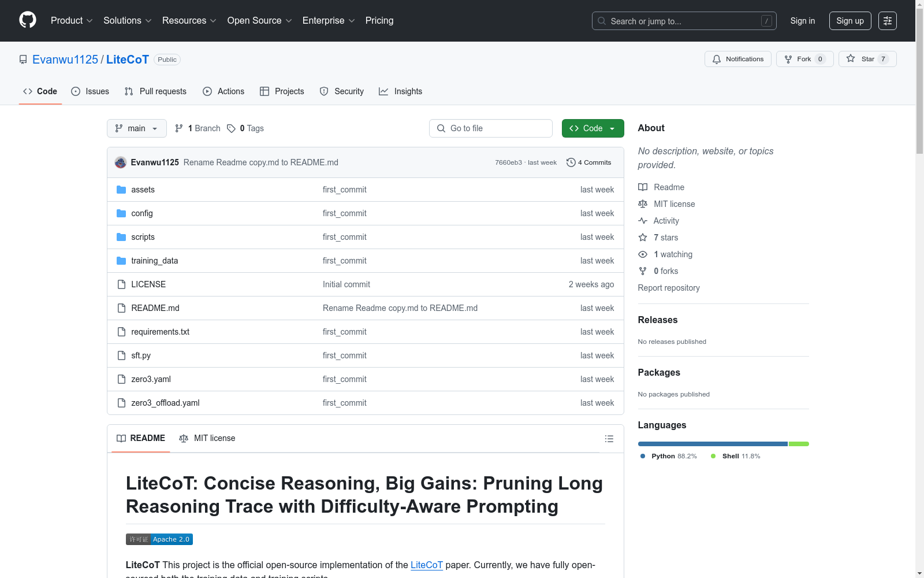
Task: Click the Python segment of languages bar
Action: [x=713, y=444]
